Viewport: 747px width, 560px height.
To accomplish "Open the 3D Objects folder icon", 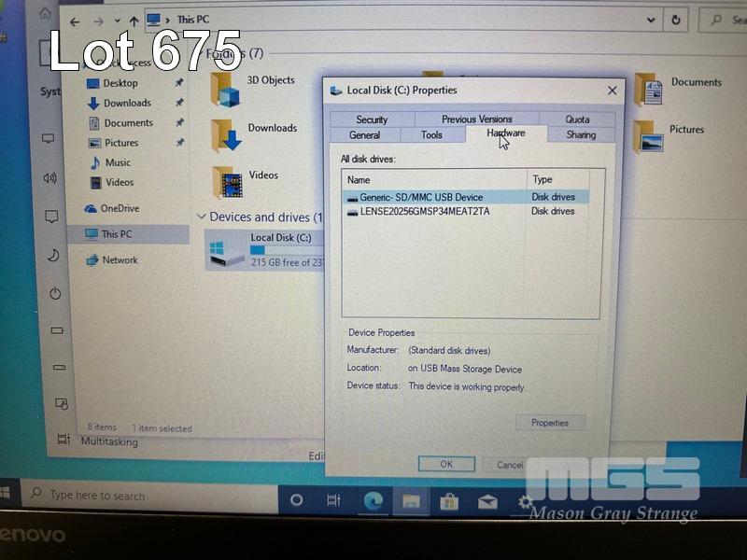I will click(x=226, y=88).
